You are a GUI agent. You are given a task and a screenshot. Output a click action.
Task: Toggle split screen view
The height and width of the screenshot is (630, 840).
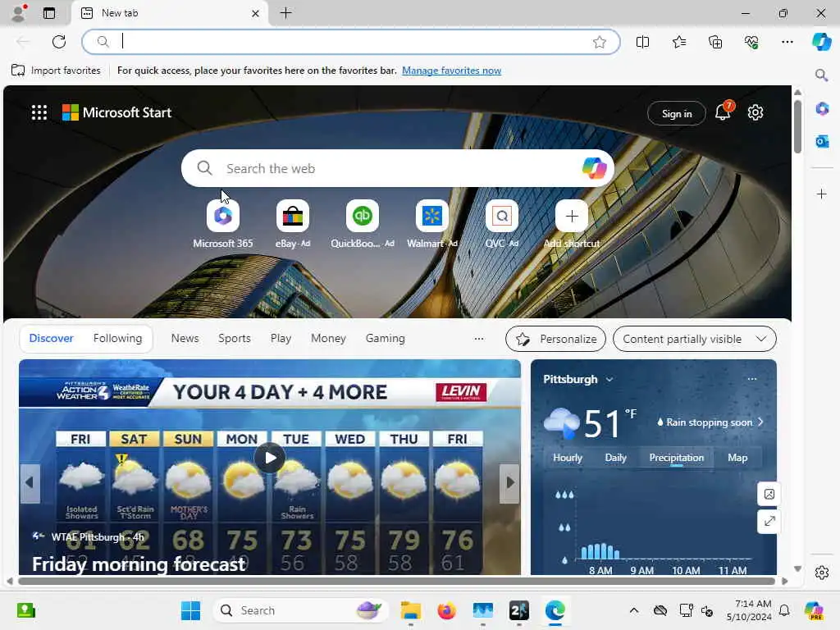642,42
